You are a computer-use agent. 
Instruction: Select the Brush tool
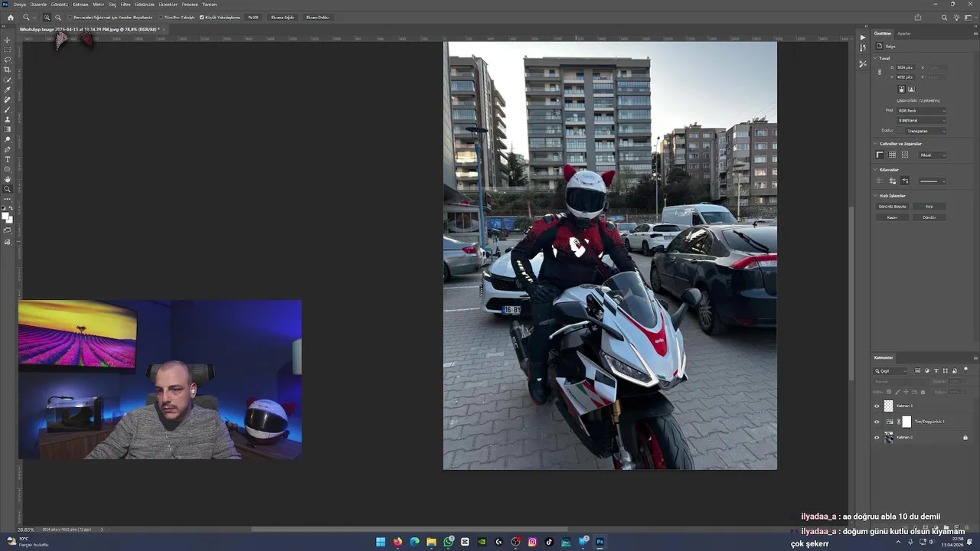tap(8, 109)
